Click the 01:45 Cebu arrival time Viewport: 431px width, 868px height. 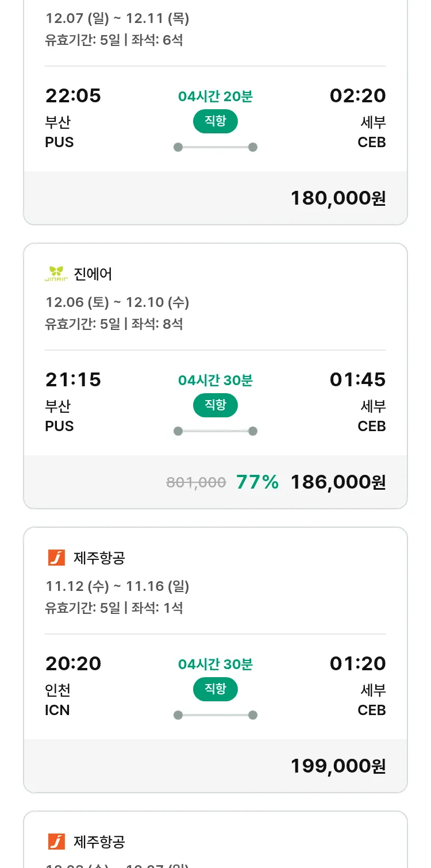click(357, 380)
